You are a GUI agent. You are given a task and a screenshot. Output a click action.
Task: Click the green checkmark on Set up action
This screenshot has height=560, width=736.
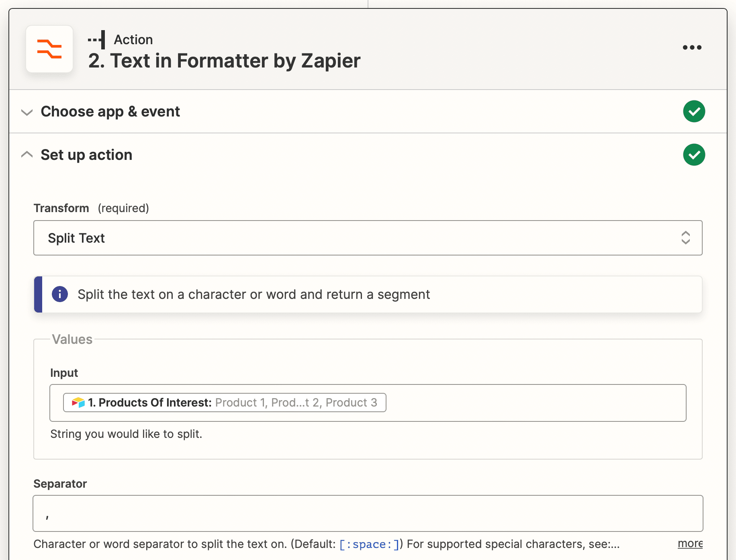click(x=694, y=155)
